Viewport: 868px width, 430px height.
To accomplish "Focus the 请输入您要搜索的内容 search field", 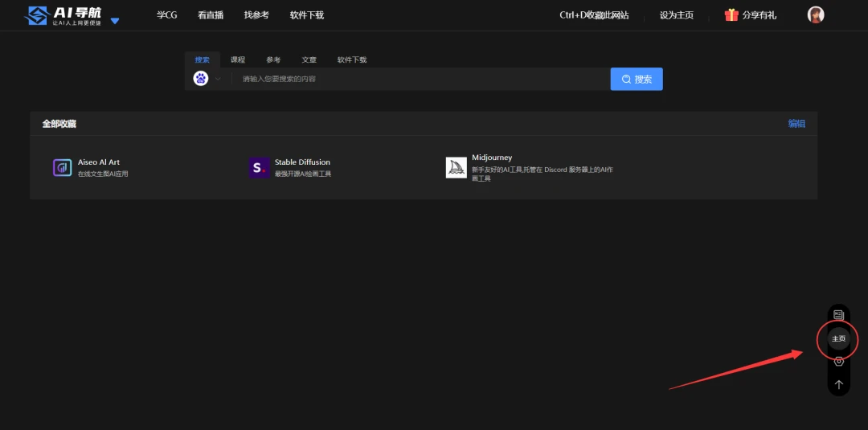I will coord(420,79).
